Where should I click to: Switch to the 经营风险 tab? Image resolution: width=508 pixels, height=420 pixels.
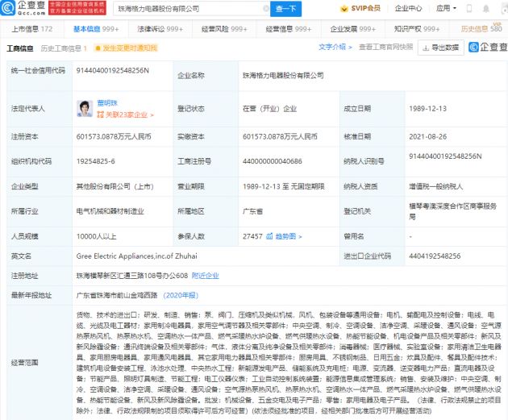(220, 28)
